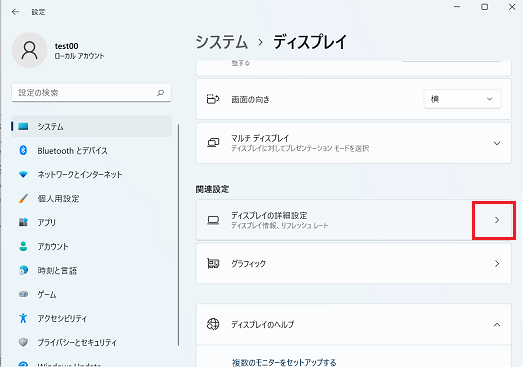
Task: Open the 画面の向き dropdown showing 横
Action: (462, 99)
